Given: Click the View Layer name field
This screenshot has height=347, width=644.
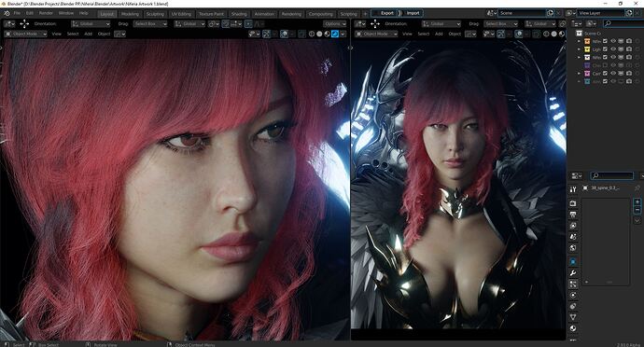Looking at the screenshot, I should [601, 13].
